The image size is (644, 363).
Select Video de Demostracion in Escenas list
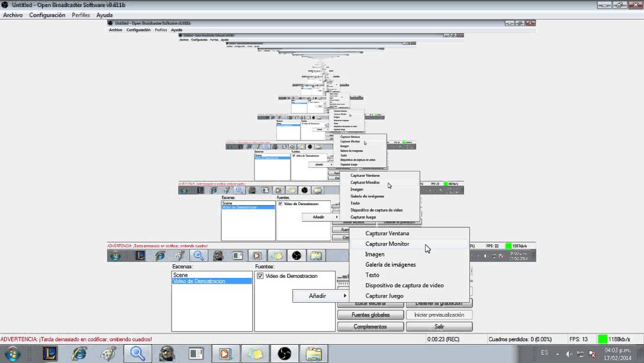[211, 281]
